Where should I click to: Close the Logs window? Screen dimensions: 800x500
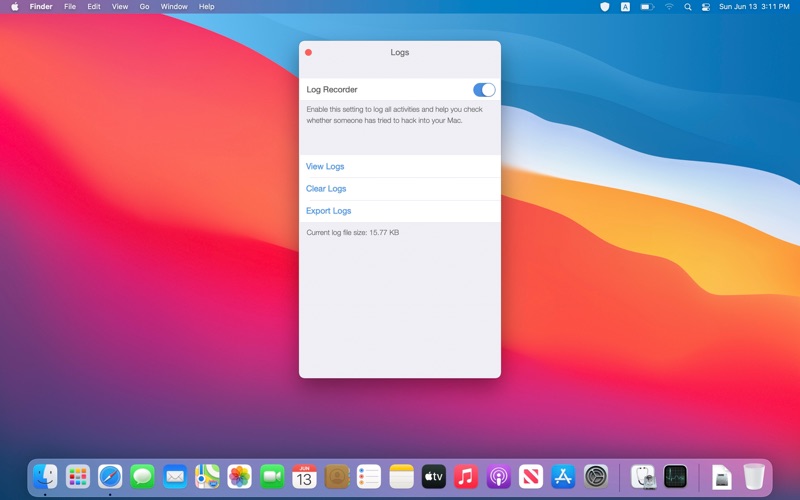tap(308, 53)
